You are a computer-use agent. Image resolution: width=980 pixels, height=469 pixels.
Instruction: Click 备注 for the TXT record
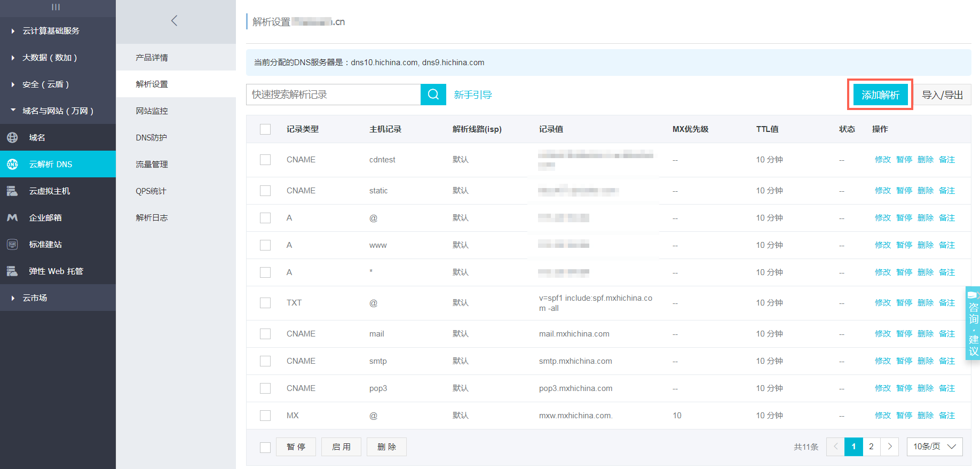947,303
